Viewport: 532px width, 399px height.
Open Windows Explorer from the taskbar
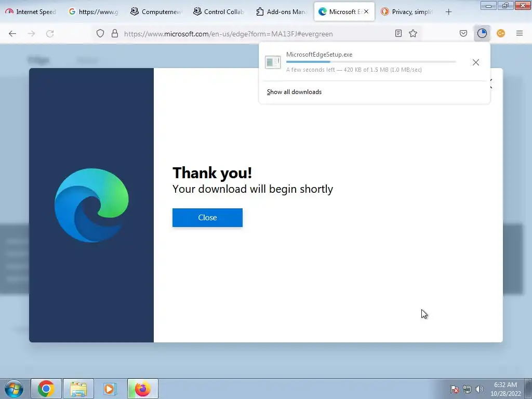(78, 389)
